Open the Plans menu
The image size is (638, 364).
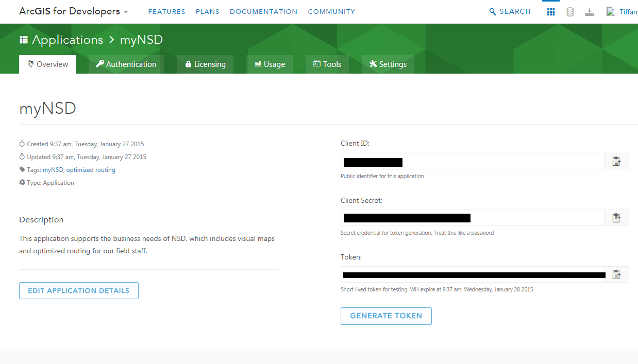click(x=208, y=12)
